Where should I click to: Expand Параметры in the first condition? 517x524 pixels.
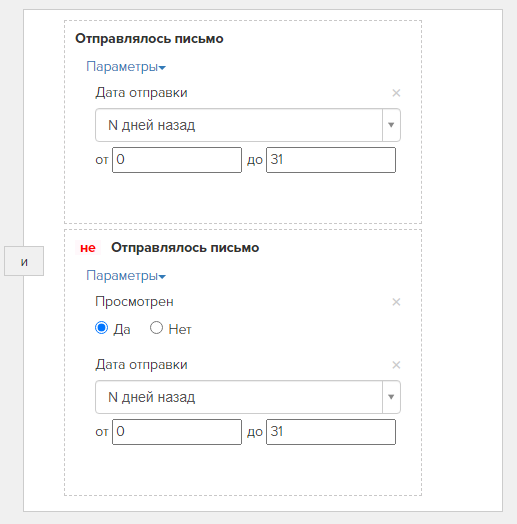pyautogui.click(x=126, y=67)
